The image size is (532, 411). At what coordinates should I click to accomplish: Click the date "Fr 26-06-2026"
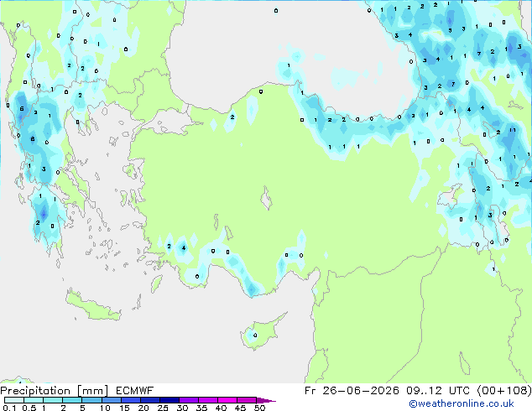(352, 391)
